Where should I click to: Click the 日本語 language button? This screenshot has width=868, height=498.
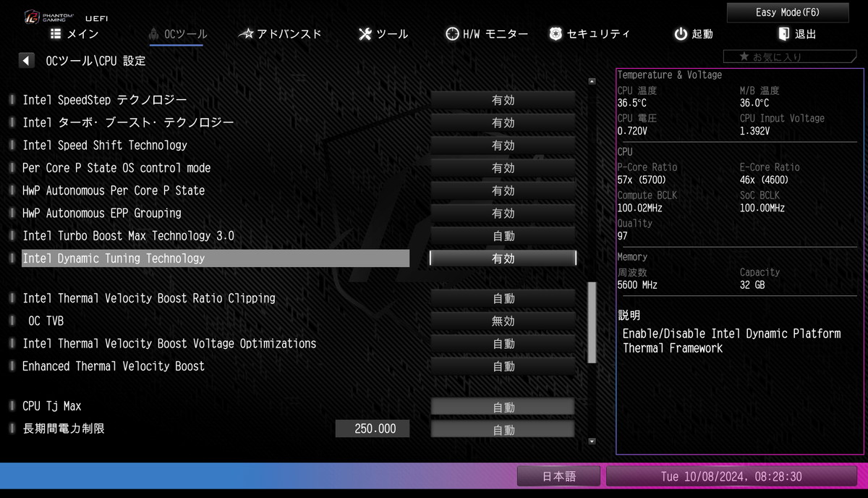pos(559,476)
